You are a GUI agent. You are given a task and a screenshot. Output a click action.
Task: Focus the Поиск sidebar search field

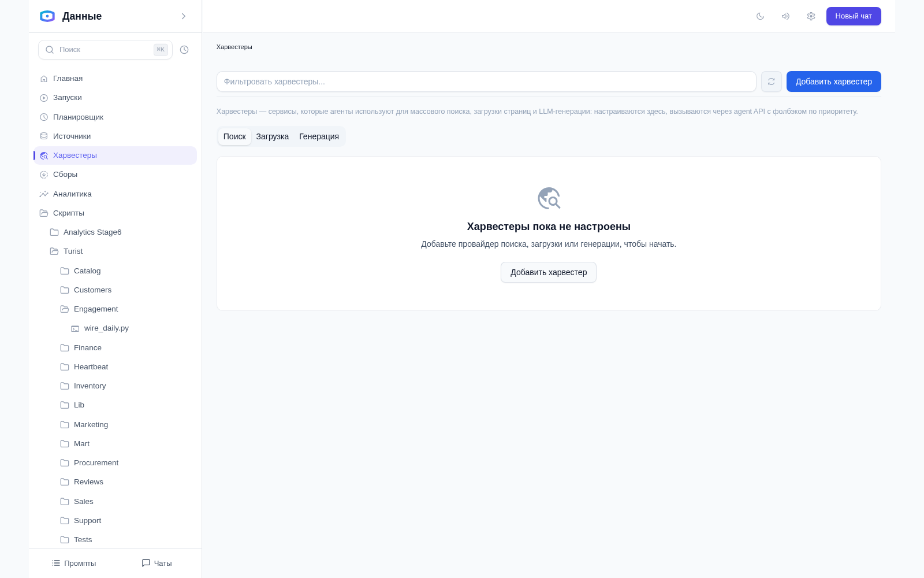pos(105,50)
